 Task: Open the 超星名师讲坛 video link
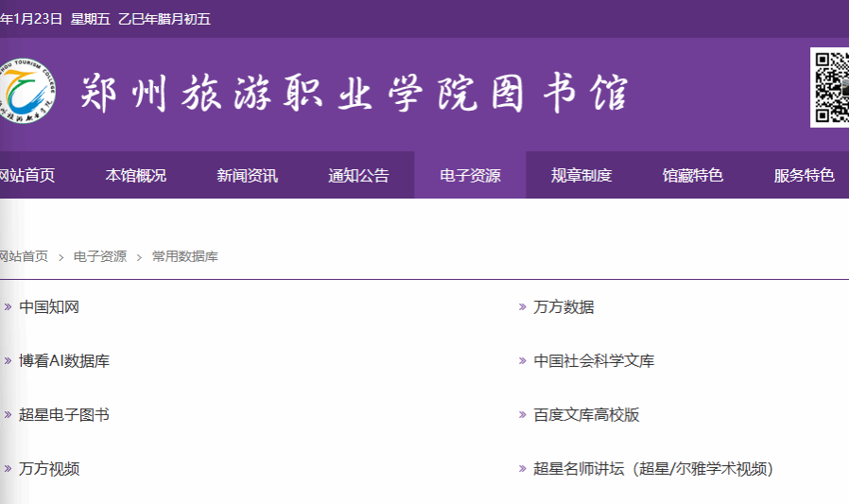[652, 469]
